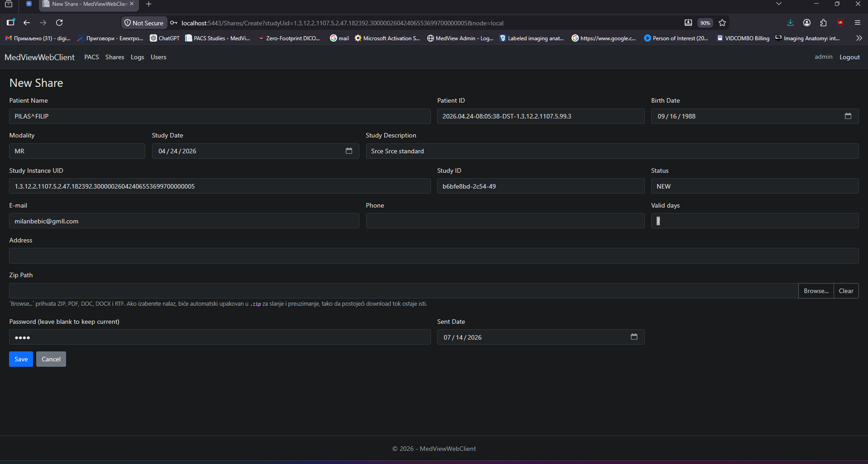Show more bookmarks chevron
The height and width of the screenshot is (464, 868).
click(x=859, y=38)
